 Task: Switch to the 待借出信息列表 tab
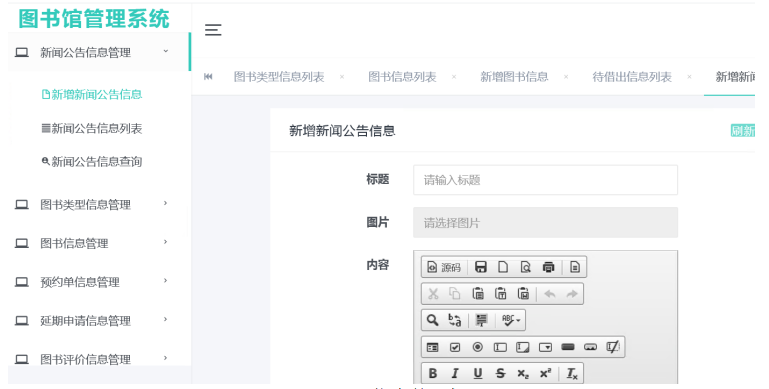coord(632,77)
